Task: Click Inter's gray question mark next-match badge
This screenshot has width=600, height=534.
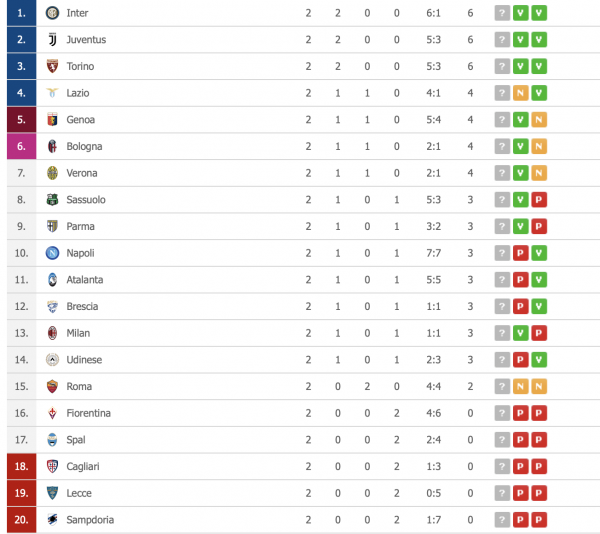Action: pyautogui.click(x=502, y=13)
